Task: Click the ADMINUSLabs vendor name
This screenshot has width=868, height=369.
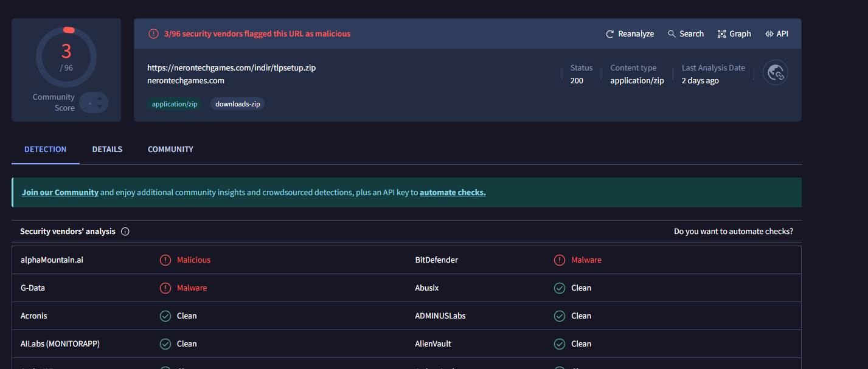Action: [440, 316]
